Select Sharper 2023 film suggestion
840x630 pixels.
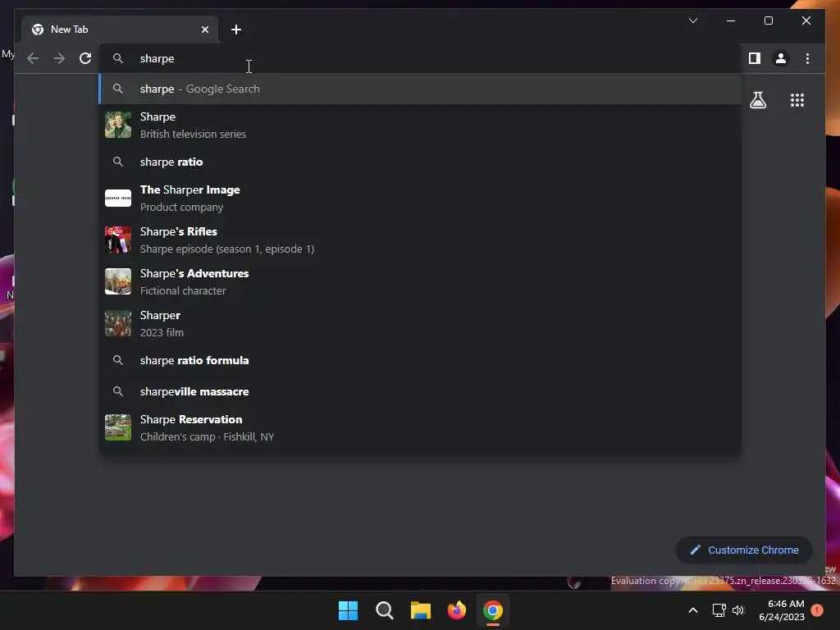421,323
